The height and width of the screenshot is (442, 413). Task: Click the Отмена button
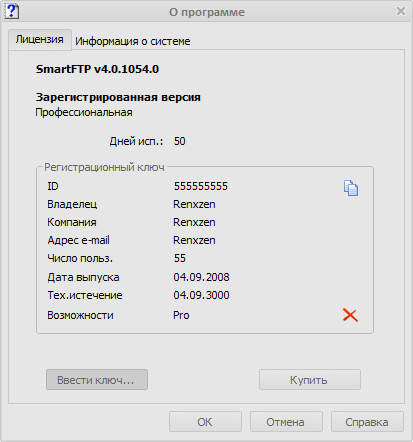286,422
